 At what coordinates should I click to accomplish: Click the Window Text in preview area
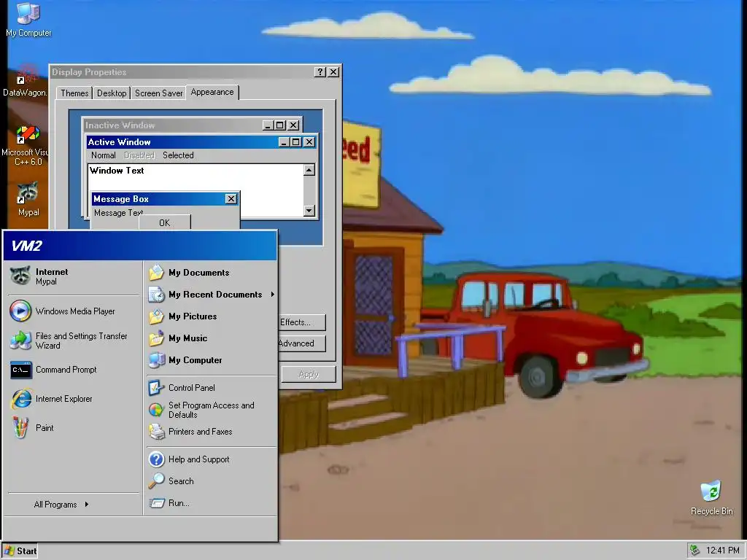click(117, 171)
